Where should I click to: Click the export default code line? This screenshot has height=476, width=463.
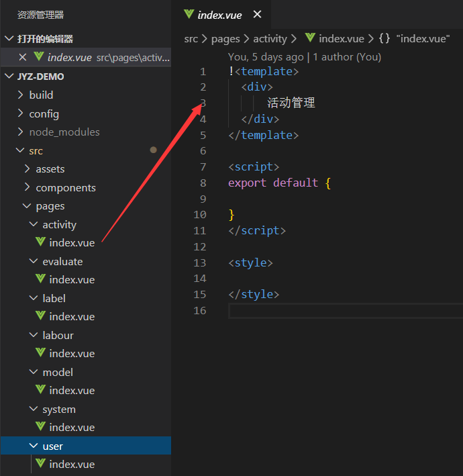coord(279,183)
